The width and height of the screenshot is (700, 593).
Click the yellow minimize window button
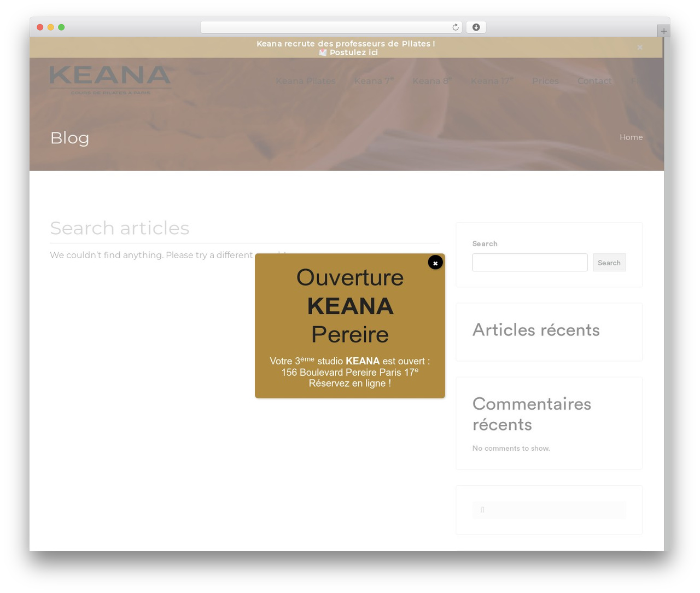[50, 27]
